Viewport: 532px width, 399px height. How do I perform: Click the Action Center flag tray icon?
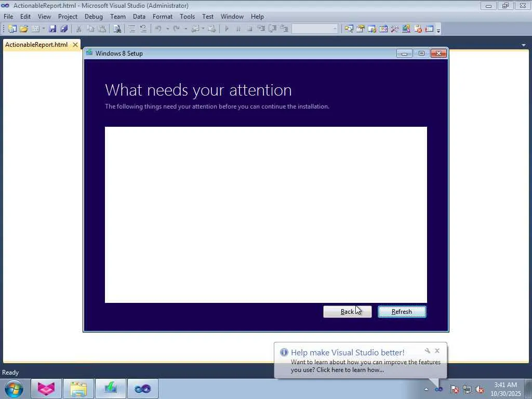coord(455,390)
